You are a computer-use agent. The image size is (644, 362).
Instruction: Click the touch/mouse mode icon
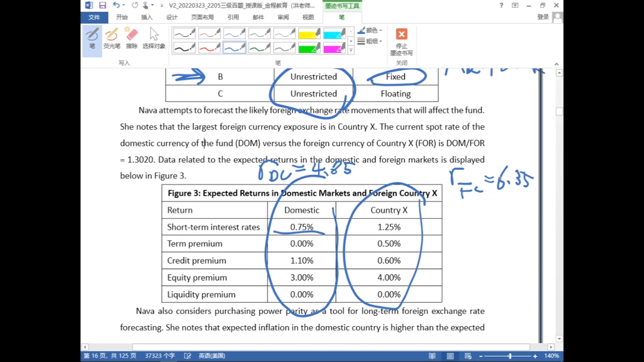pyautogui.click(x=145, y=6)
